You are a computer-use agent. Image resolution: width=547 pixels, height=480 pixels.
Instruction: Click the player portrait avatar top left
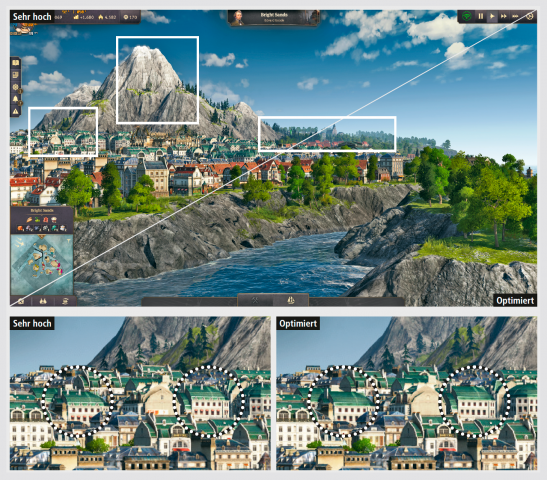click(x=22, y=29)
